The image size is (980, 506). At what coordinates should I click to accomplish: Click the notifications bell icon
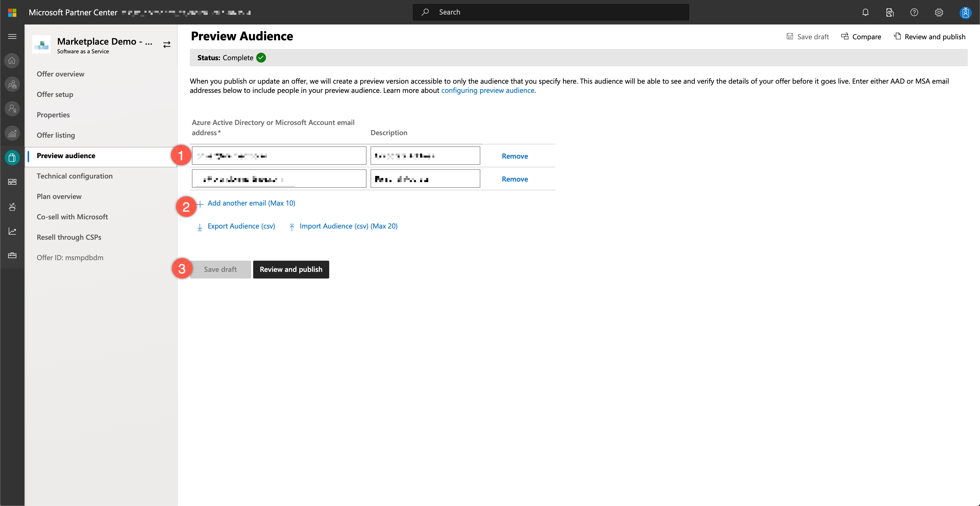[x=866, y=12]
